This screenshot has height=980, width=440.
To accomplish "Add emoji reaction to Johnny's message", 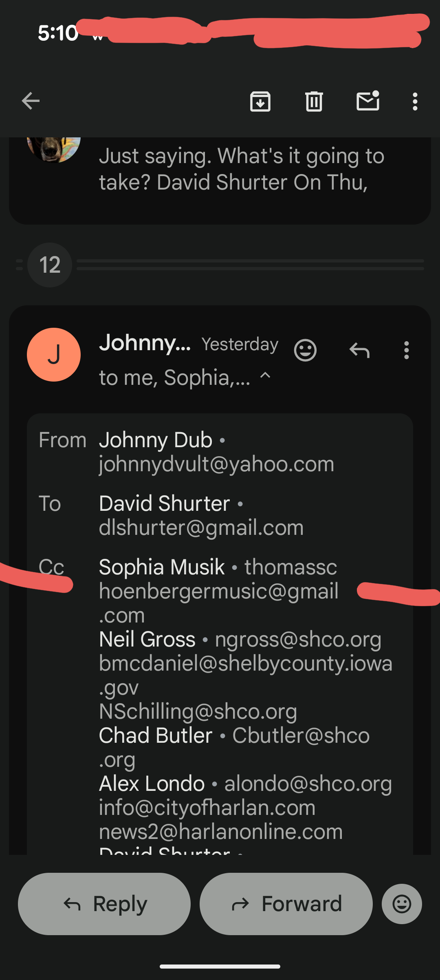I will (x=305, y=350).
